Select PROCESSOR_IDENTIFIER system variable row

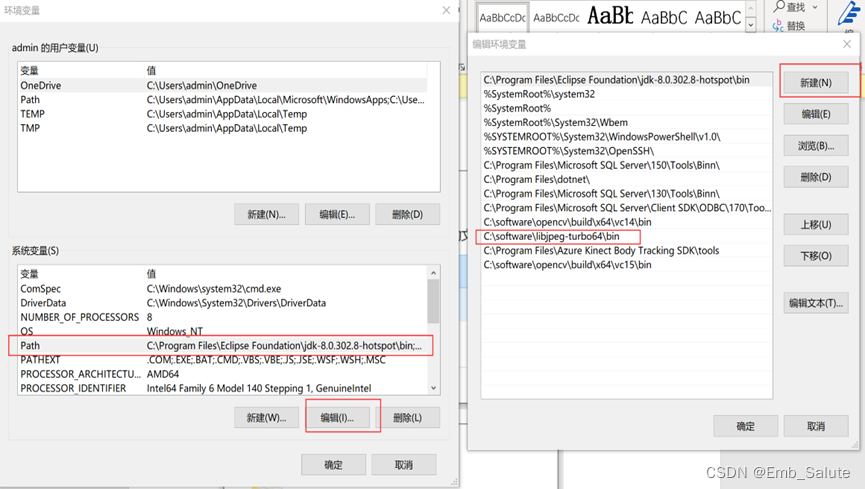[223, 388]
